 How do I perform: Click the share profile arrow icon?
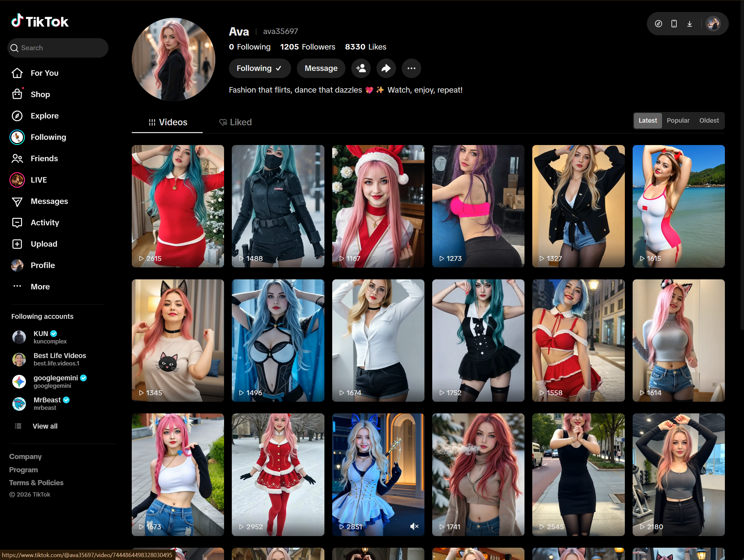tap(386, 68)
